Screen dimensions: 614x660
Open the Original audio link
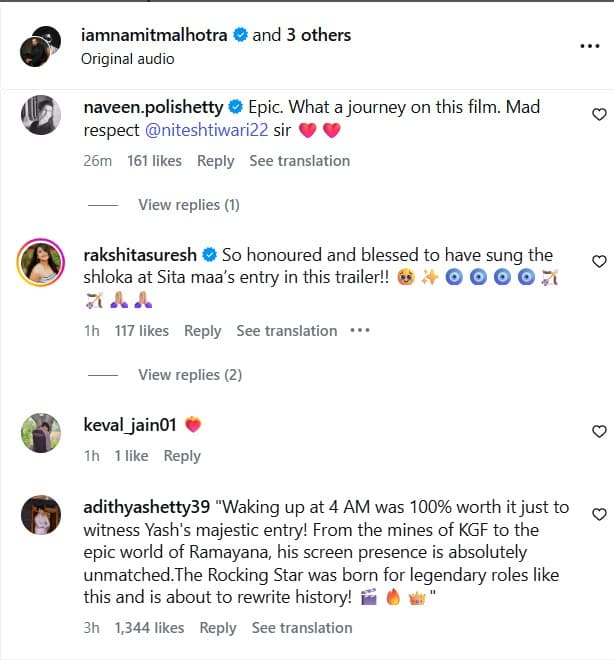tap(128, 59)
